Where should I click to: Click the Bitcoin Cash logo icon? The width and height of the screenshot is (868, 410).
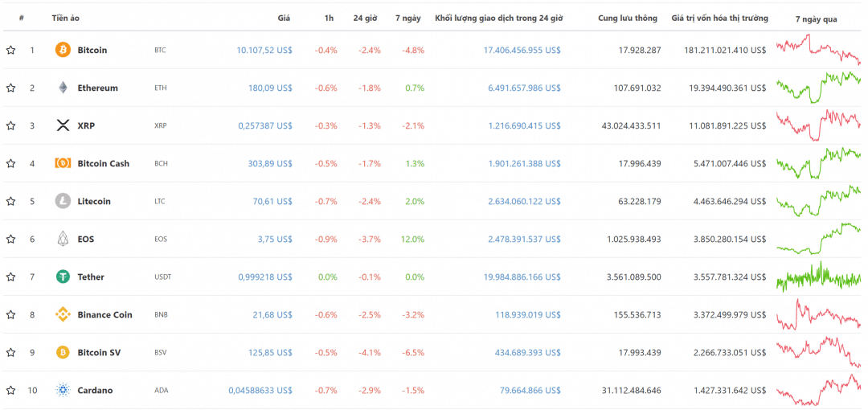point(63,163)
